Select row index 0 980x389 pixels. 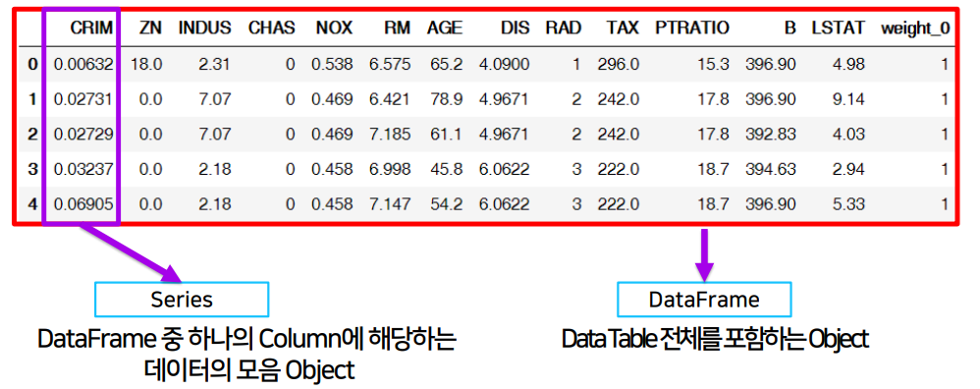[33, 64]
